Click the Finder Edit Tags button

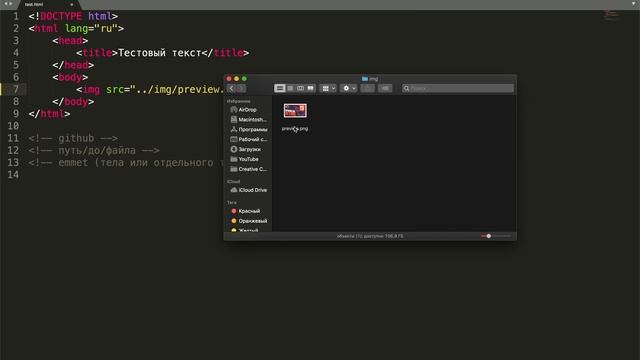click(x=385, y=88)
